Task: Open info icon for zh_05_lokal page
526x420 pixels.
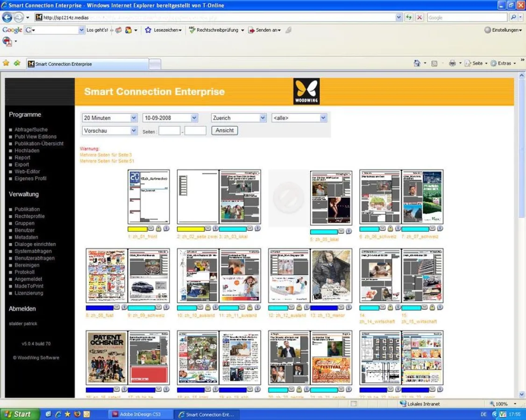Action: 348,231
